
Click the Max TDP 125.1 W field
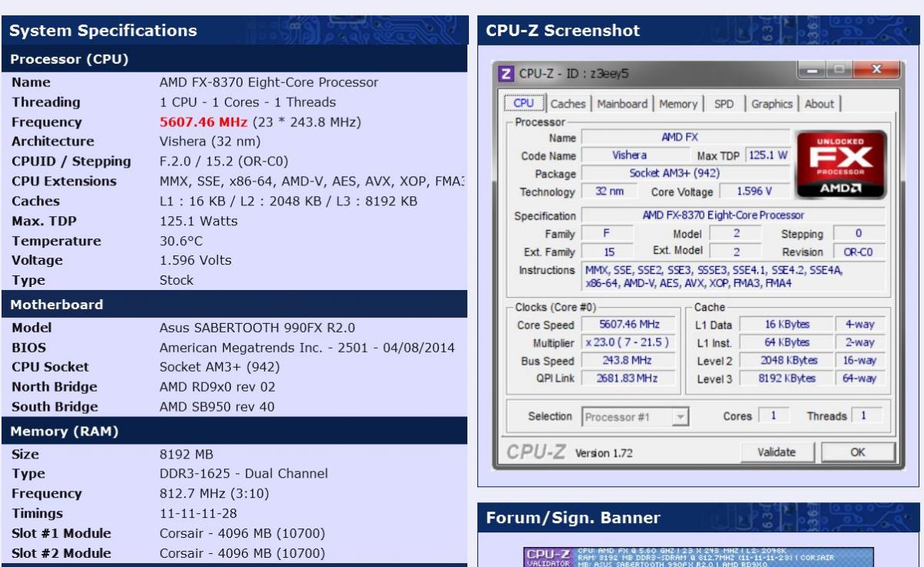click(x=768, y=155)
